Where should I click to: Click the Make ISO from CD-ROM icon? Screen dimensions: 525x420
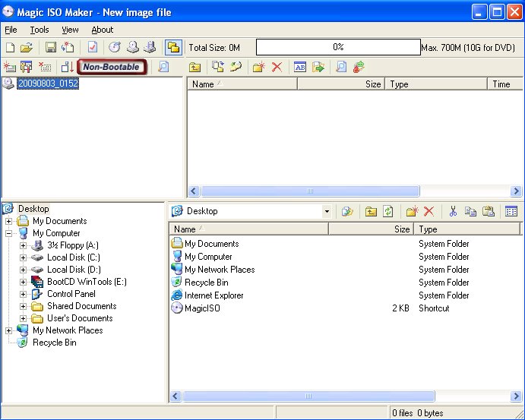click(133, 48)
